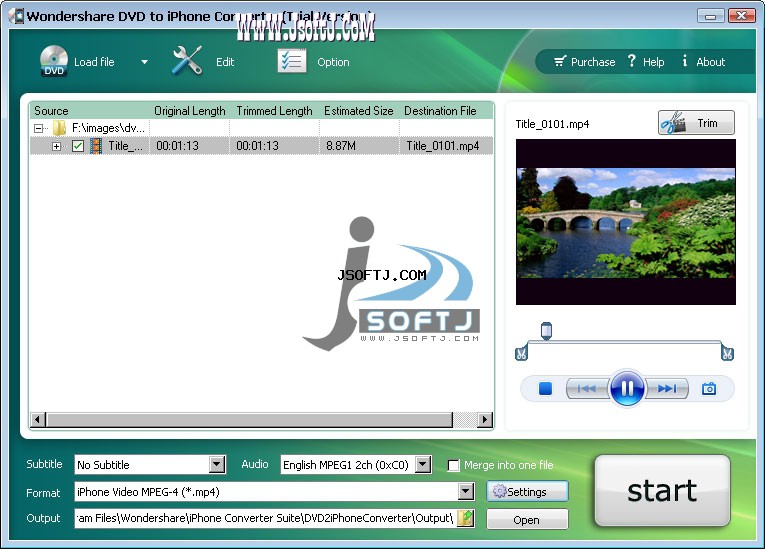Image resolution: width=765 pixels, height=549 pixels.
Task: Click the film strip icon beside Title_
Action: (96, 146)
